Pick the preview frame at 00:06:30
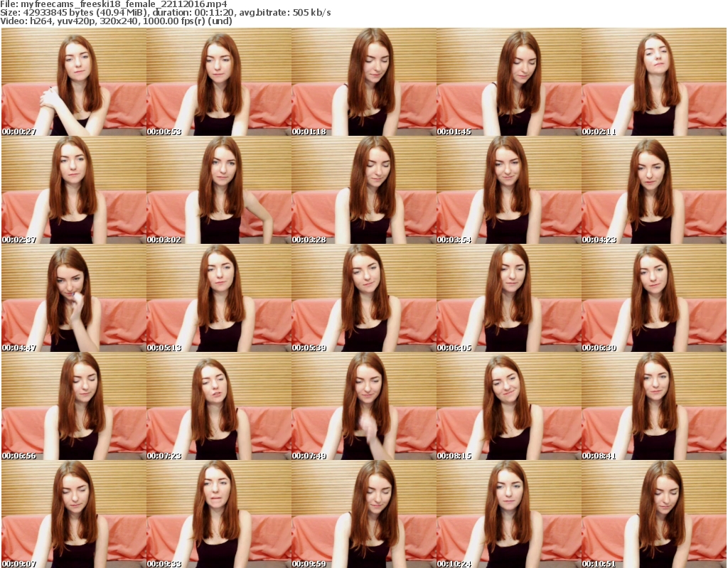The height and width of the screenshot is (568, 728). coord(654,298)
